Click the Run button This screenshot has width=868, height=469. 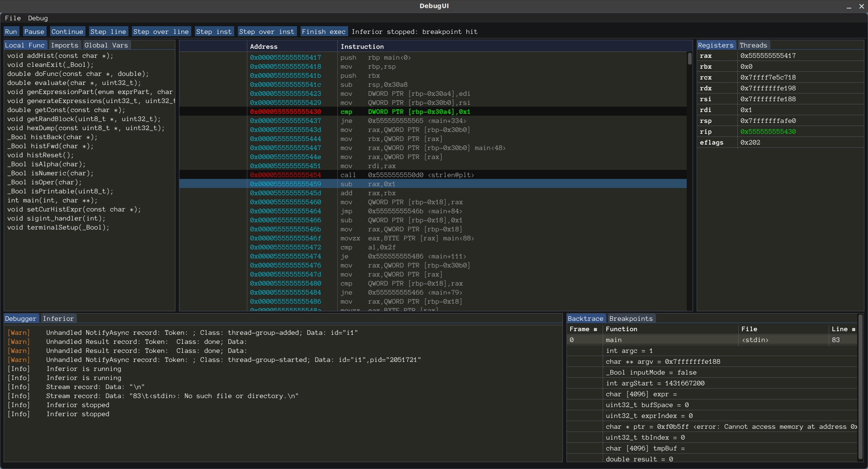coord(11,32)
